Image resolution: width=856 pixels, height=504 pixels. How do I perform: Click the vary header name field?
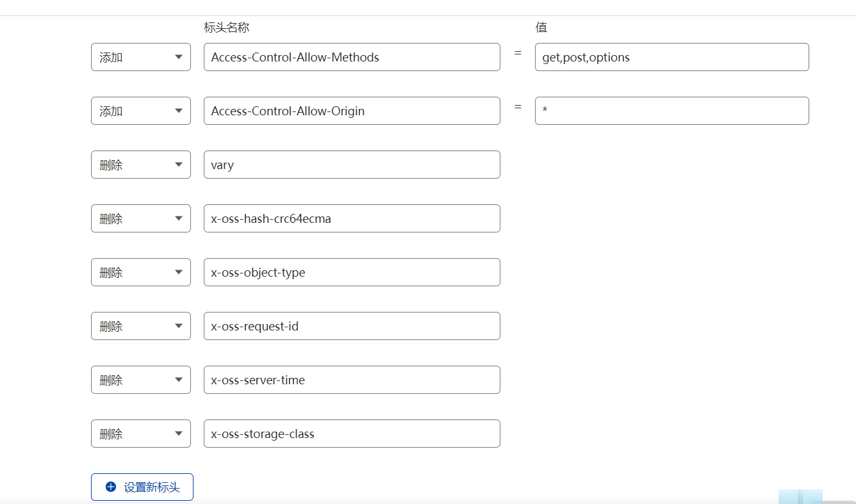click(x=352, y=165)
